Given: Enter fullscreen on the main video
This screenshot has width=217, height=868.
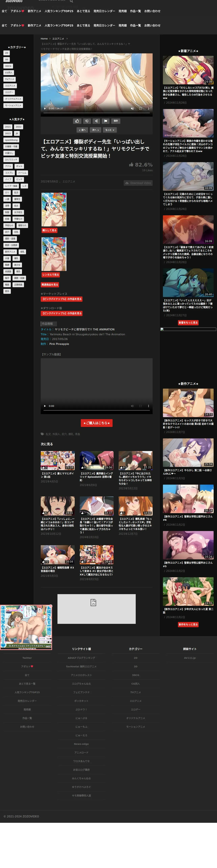Looking at the screenshot, I should tap(140, 109).
